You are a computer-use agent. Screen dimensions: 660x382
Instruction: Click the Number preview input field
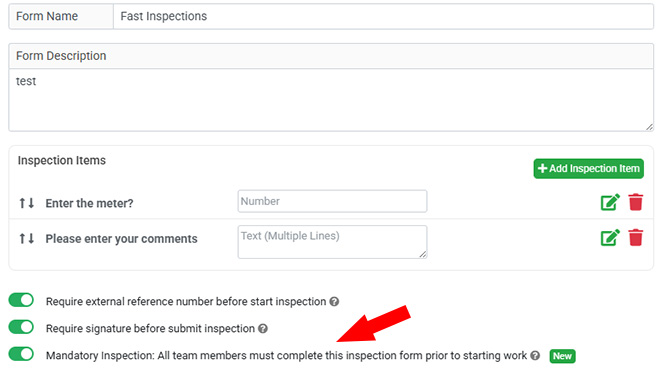(x=332, y=201)
